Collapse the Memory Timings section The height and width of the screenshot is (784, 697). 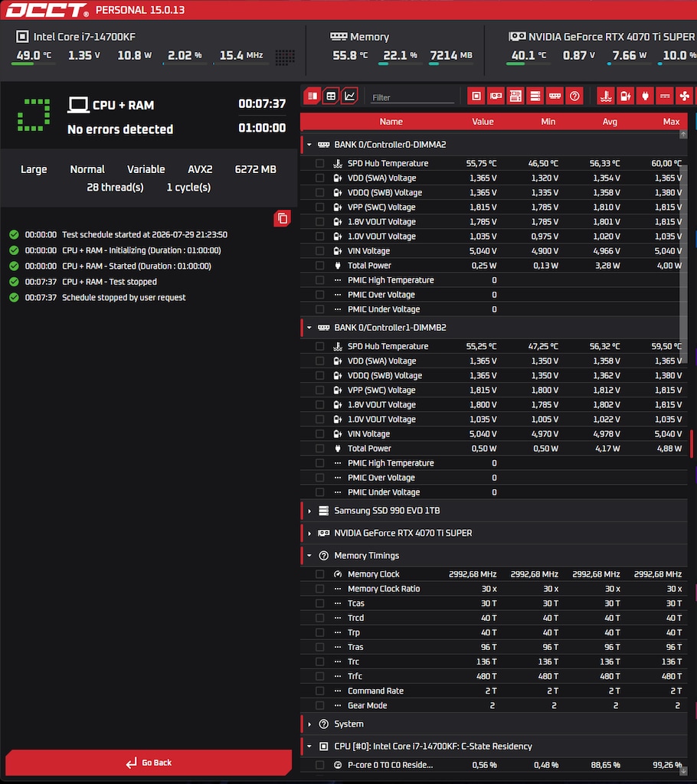309,556
